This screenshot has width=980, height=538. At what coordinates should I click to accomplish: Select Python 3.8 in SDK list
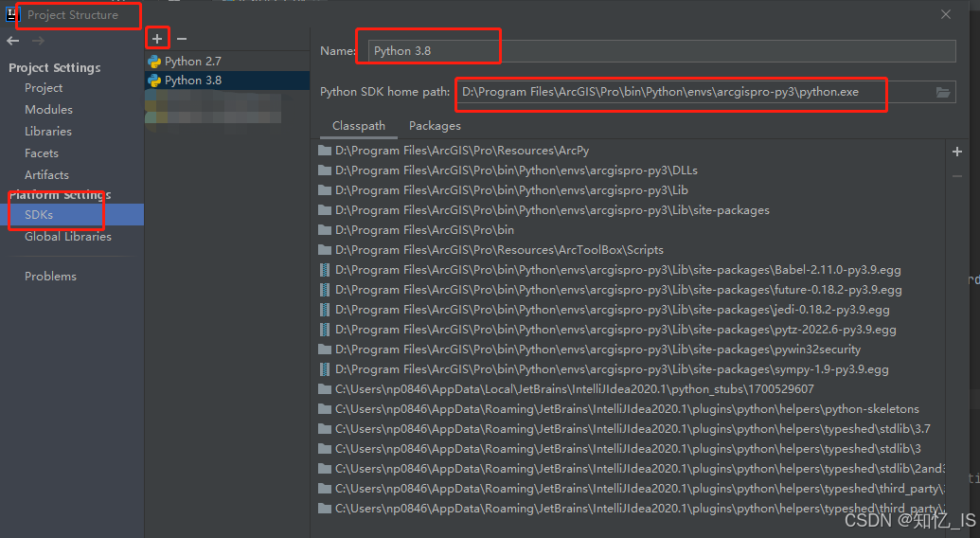[227, 80]
